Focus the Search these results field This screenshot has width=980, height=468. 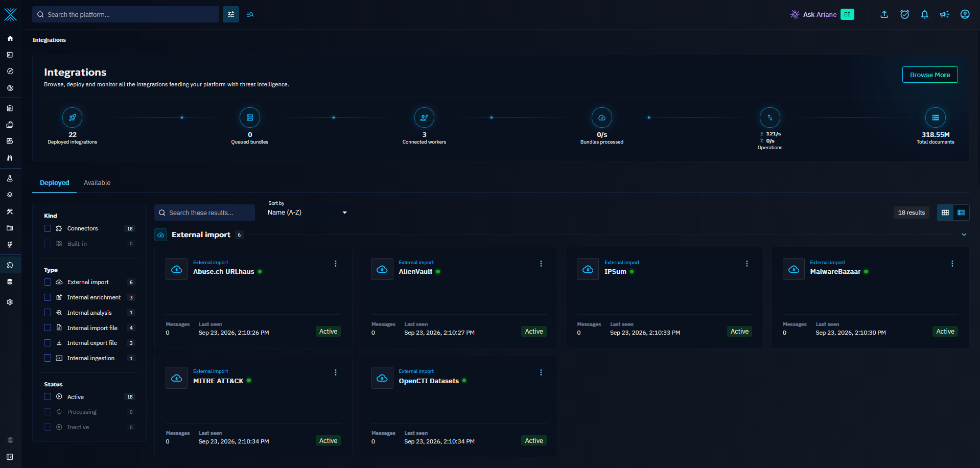[204, 213]
